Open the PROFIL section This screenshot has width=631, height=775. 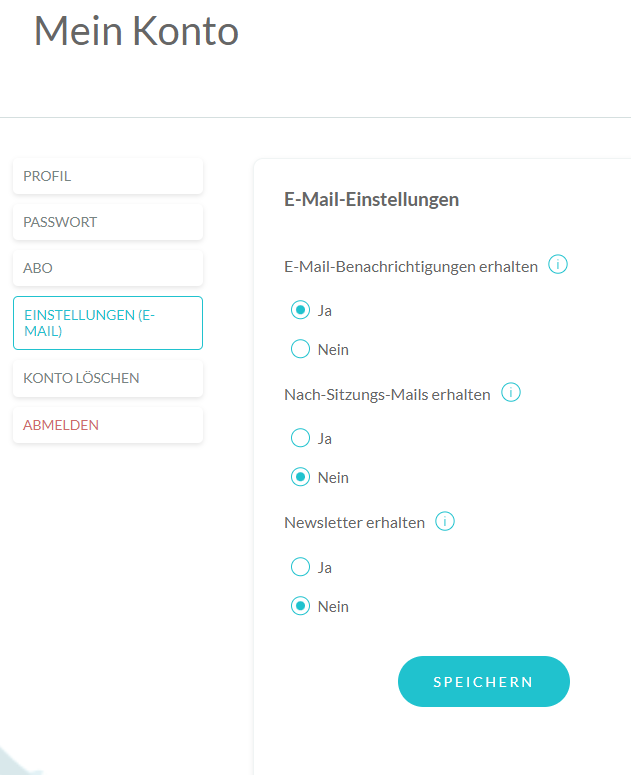(x=108, y=176)
